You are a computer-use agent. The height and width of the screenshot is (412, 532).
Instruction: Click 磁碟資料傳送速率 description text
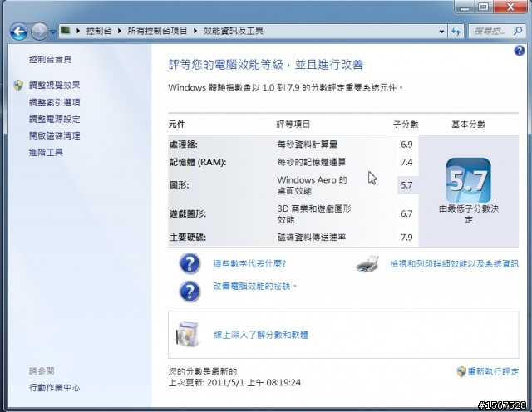312,238
